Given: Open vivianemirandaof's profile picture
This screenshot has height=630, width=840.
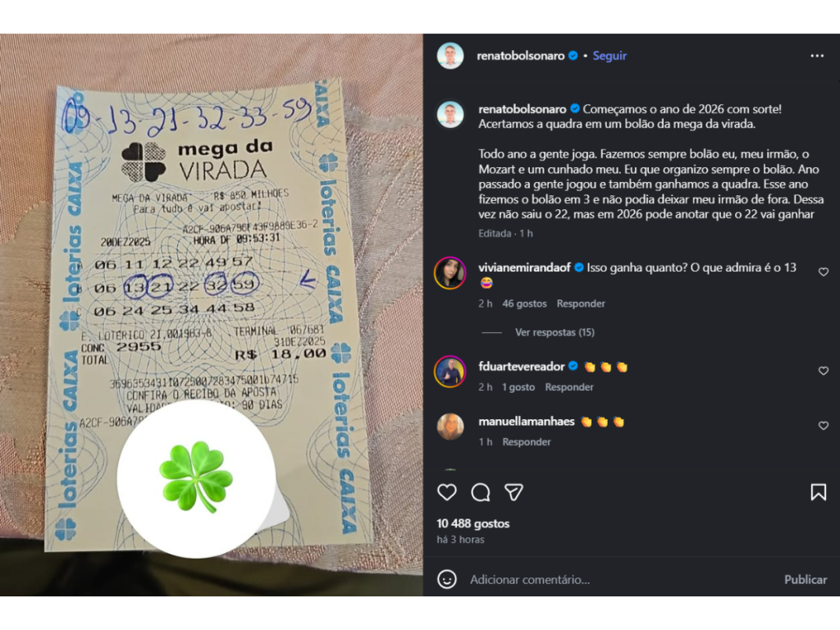Looking at the screenshot, I should tap(450, 272).
